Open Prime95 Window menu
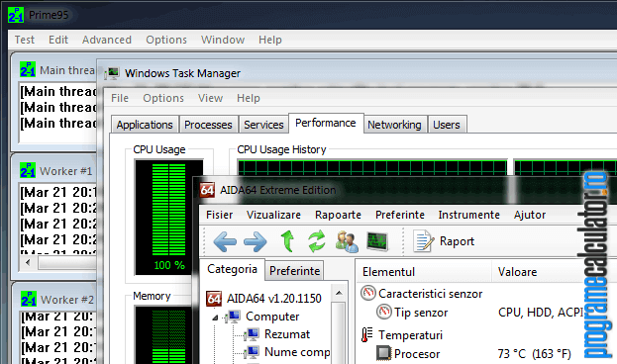This screenshot has width=617, height=364. (223, 40)
